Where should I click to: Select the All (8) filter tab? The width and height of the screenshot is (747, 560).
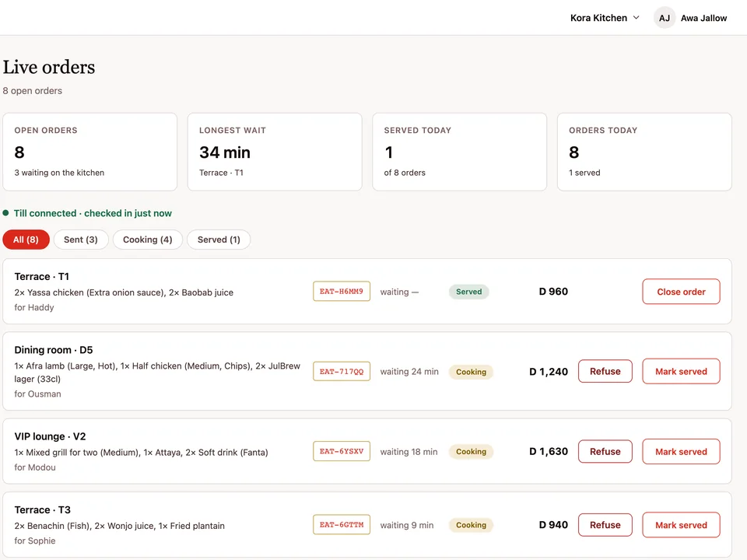pos(26,240)
